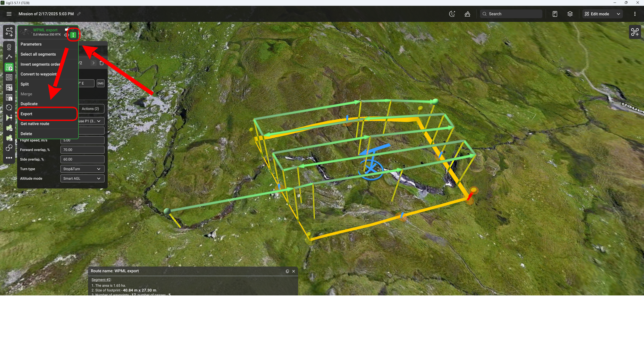The image size is (644, 342).
Task: Expand the Altitude mode dropdown
Action: [82, 178]
